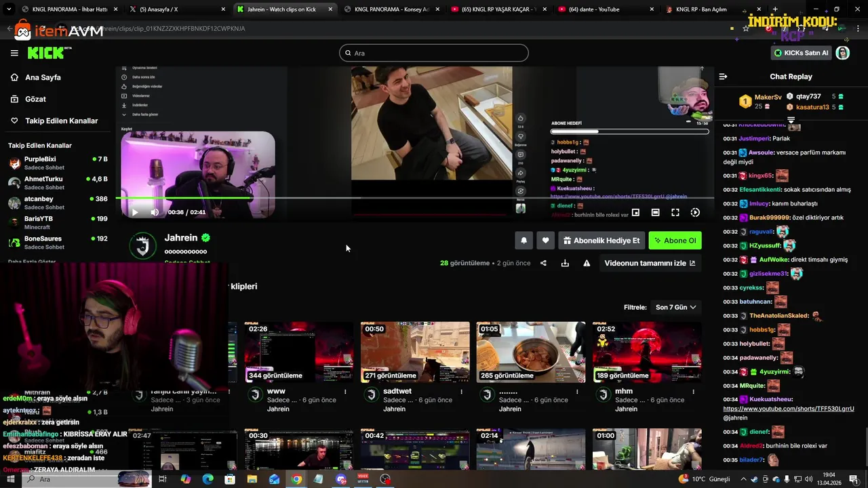Open the YouTube shorts link in chat
The width and height of the screenshot is (868, 488).
(789, 409)
